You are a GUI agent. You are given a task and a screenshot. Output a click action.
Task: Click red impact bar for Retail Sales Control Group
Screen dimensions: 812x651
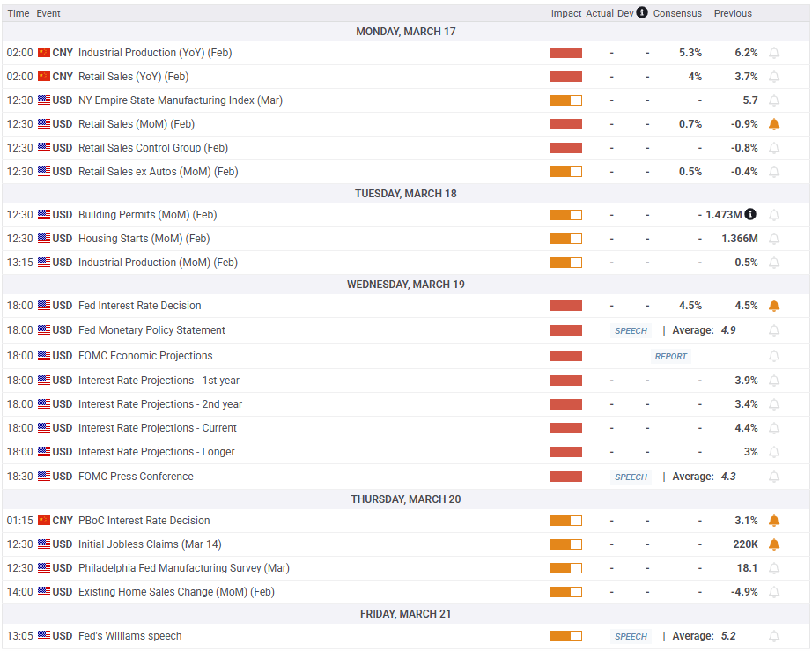click(x=566, y=148)
